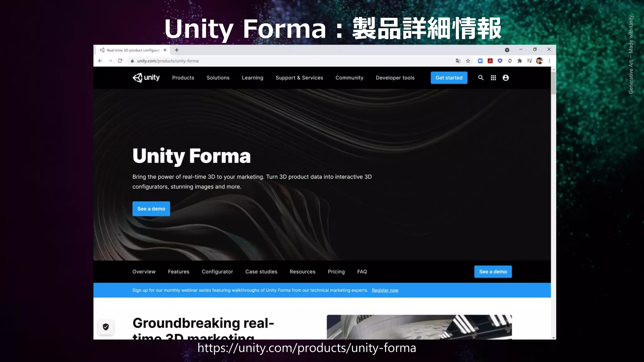Go to the Case studies section link
This screenshot has height=362, width=644.
(x=261, y=271)
